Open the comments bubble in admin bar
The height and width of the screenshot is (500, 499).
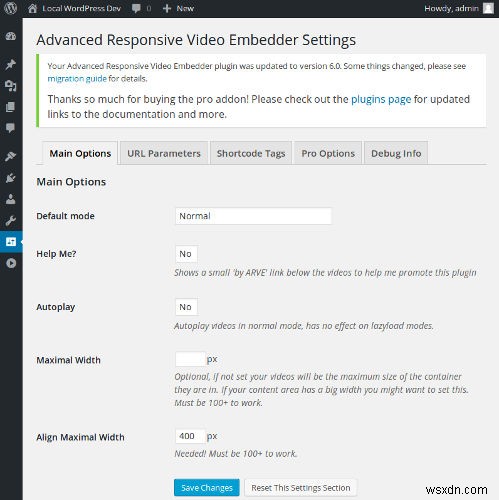[136, 8]
